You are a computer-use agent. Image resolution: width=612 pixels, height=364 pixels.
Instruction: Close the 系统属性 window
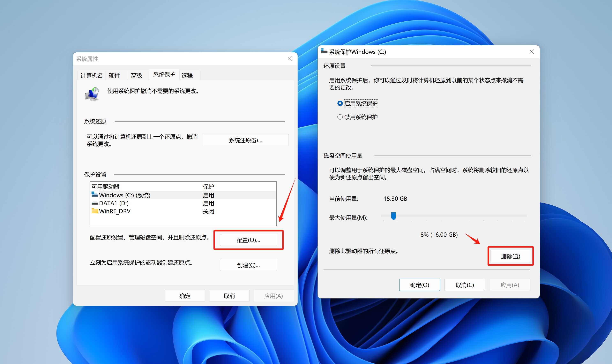290,59
